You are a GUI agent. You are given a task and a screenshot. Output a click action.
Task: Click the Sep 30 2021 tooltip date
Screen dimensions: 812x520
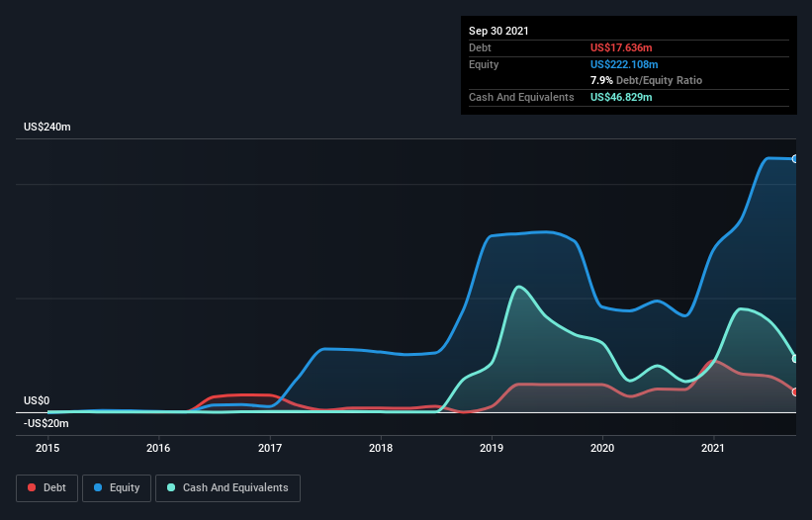click(x=498, y=31)
